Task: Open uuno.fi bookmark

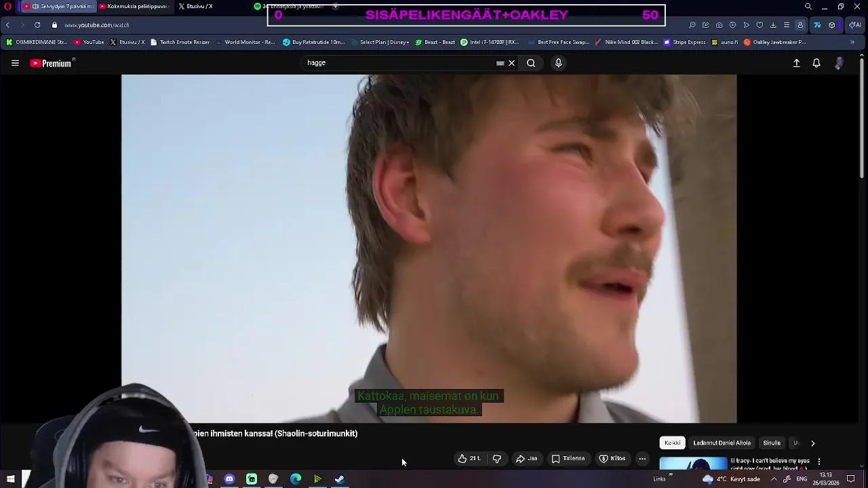Action: (x=724, y=42)
